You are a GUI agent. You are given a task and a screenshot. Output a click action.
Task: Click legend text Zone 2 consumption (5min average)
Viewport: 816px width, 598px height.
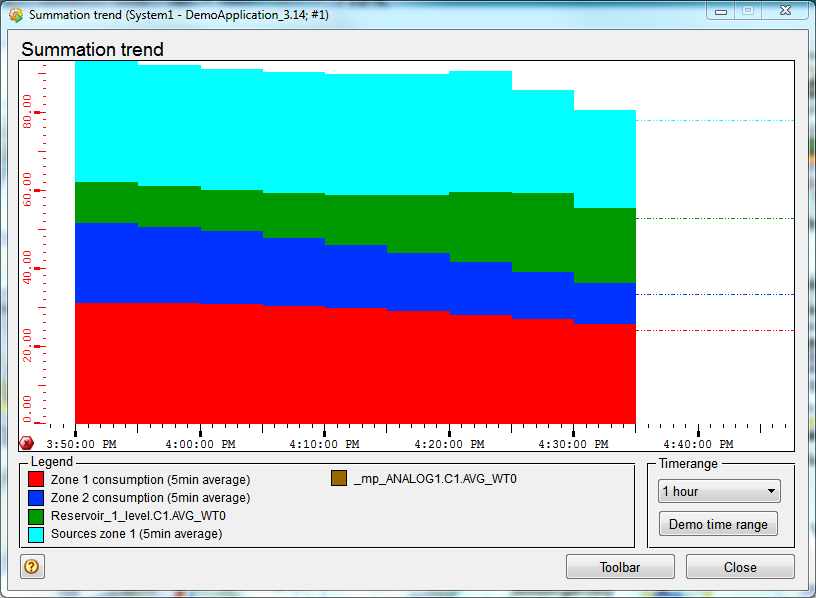[x=150, y=498]
